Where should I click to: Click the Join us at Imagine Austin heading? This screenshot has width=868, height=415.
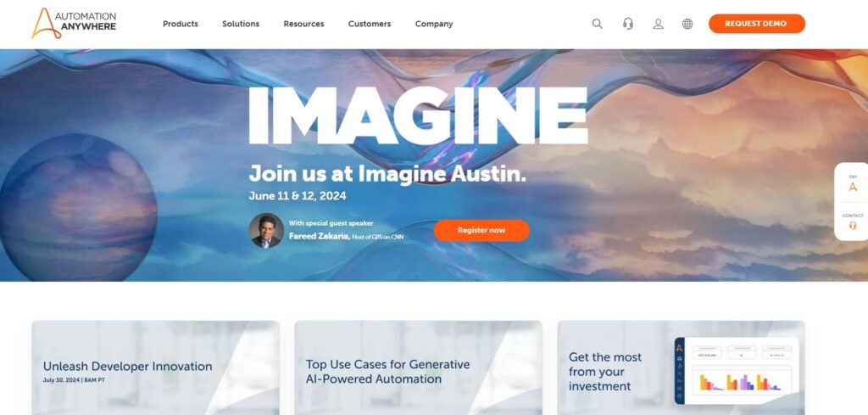point(387,174)
